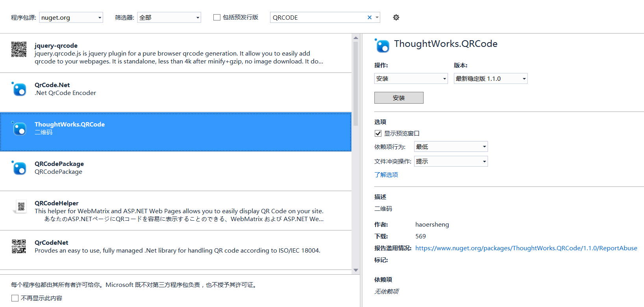Click the 二维码 text under 描述
This screenshot has height=307, width=644.
[x=383, y=208]
